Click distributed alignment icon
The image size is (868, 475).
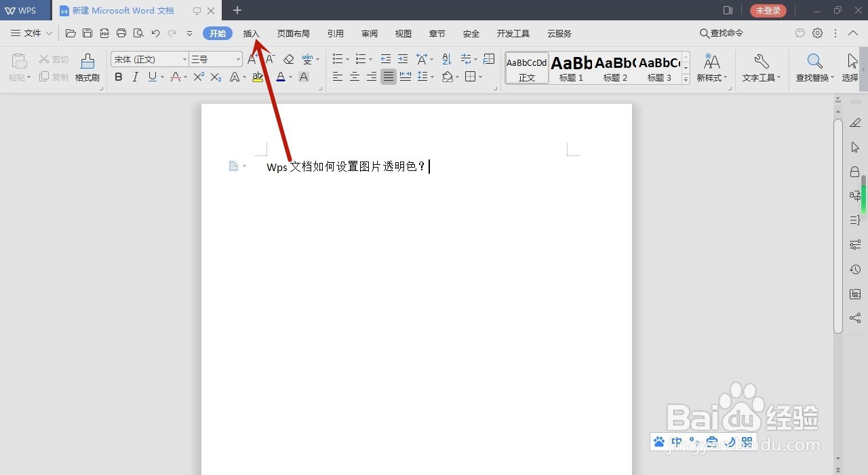pyautogui.click(x=406, y=77)
